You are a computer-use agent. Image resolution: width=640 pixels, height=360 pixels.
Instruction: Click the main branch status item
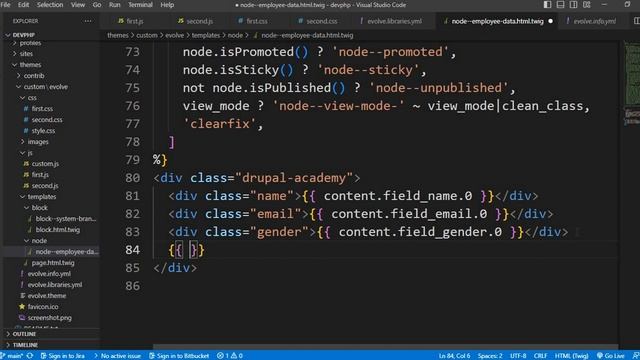(13, 356)
